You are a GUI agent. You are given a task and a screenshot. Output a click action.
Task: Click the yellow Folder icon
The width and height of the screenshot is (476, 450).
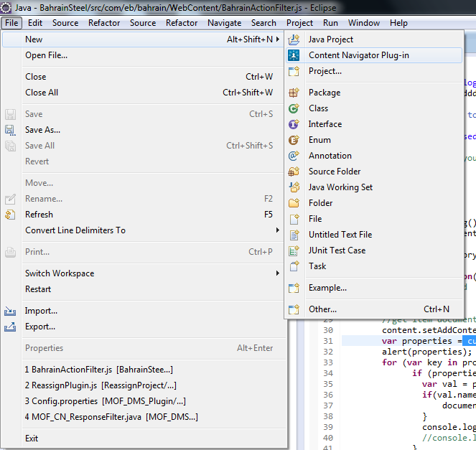(294, 203)
